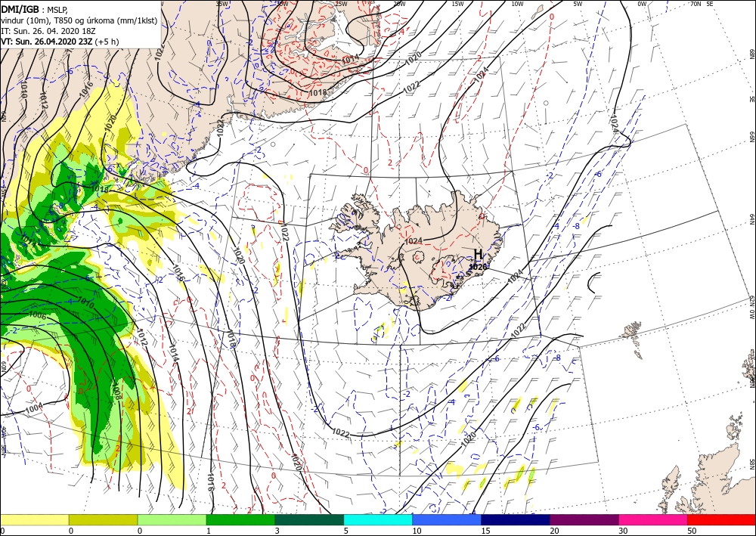Click the purple legend swatch
This screenshot has height=536, width=756.
584,520
